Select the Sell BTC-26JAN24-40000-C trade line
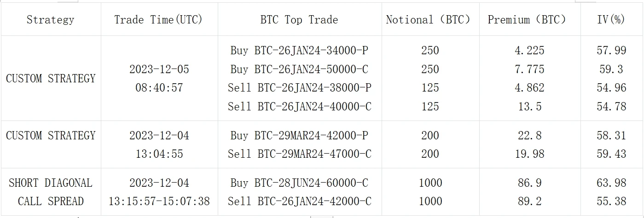 299,106
